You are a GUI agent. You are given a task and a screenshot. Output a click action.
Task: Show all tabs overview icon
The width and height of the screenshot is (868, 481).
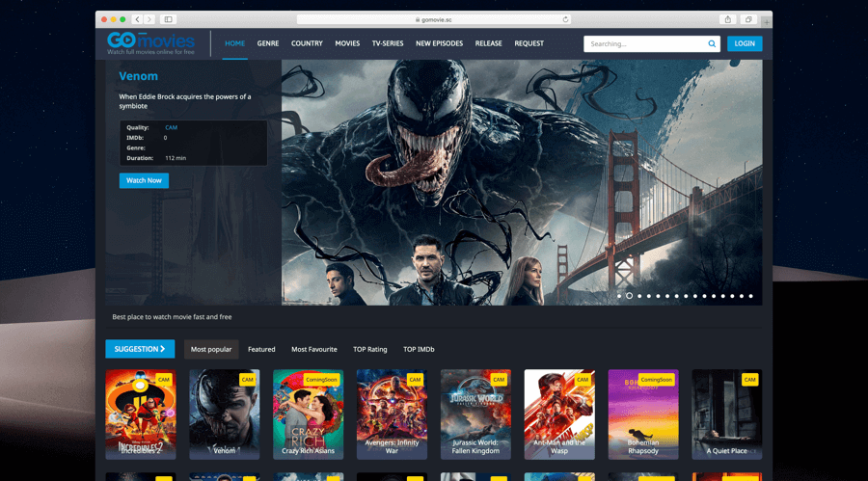point(747,19)
